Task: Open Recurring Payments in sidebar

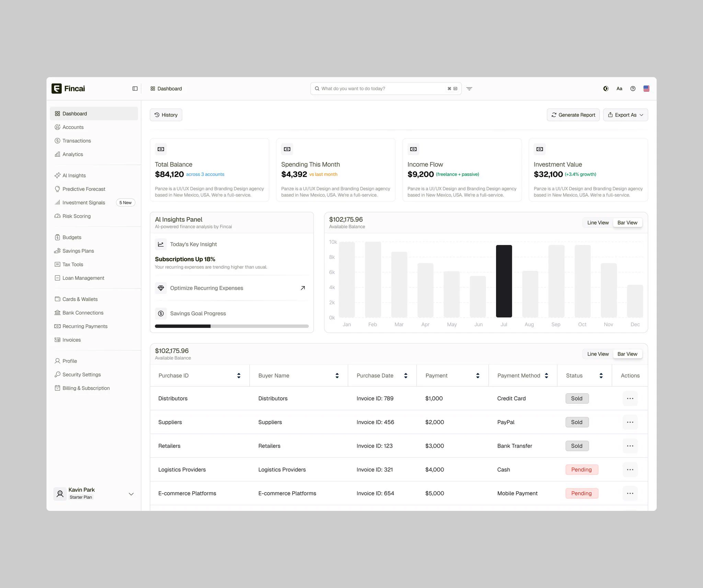Action: click(x=94, y=326)
